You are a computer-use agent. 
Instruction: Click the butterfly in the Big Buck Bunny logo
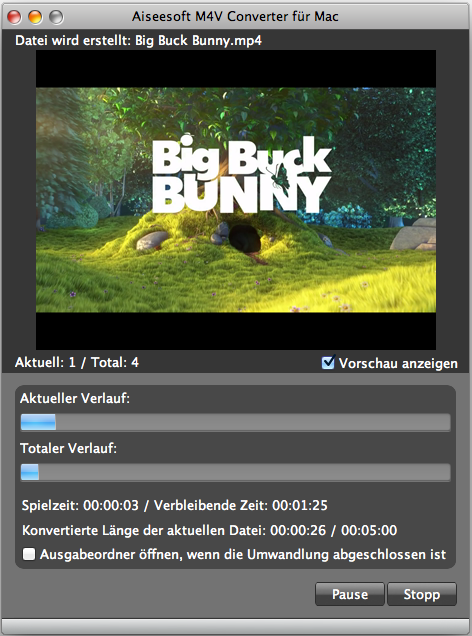[x=281, y=178]
